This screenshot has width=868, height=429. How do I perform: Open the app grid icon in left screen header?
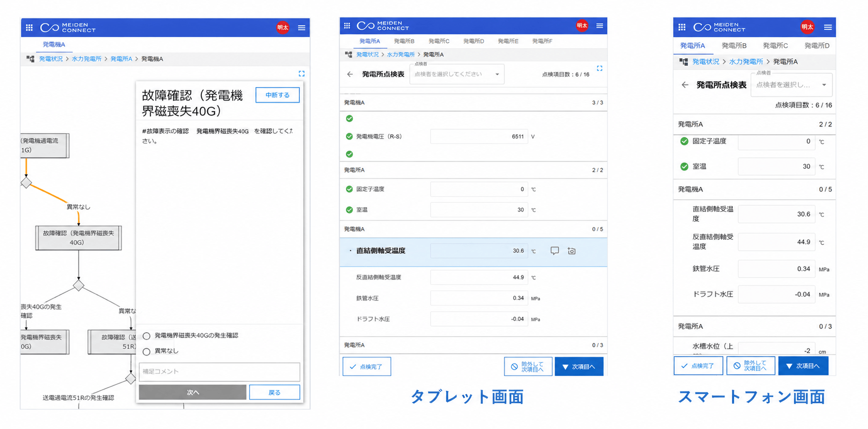(29, 28)
